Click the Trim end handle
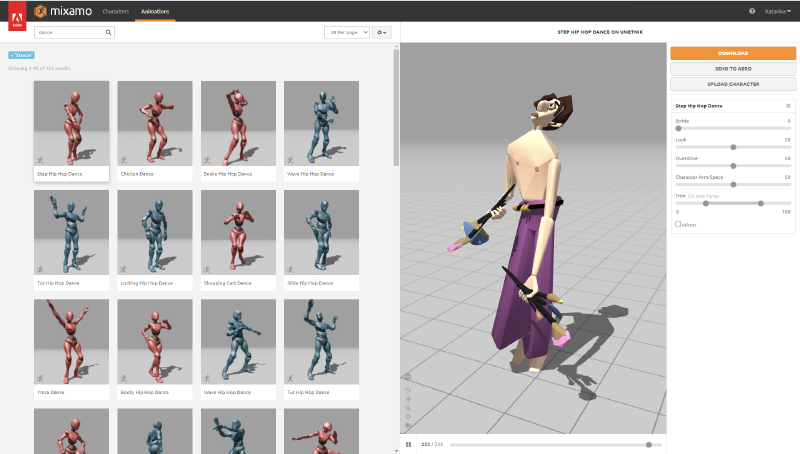Screen dimensions: 800x454 (x=761, y=203)
